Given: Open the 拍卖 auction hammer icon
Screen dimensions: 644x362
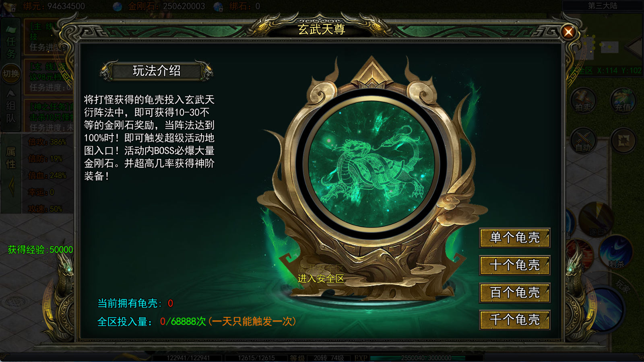Looking at the screenshot, I should point(583,101).
